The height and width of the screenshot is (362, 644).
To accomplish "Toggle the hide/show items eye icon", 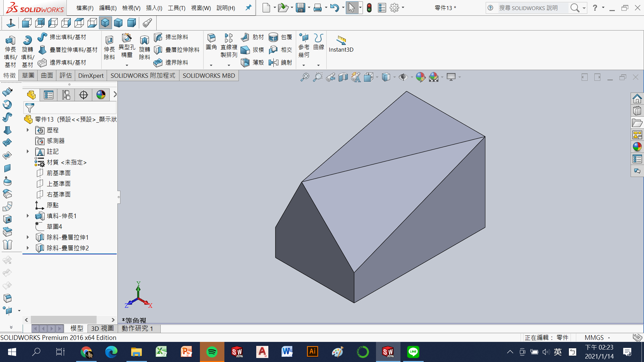I will coord(403,77).
